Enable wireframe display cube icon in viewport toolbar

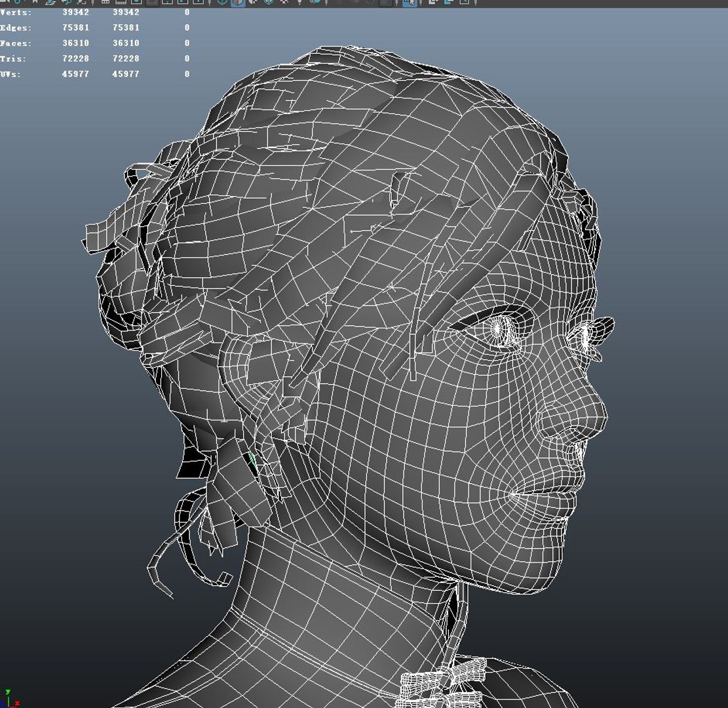[223, 2]
